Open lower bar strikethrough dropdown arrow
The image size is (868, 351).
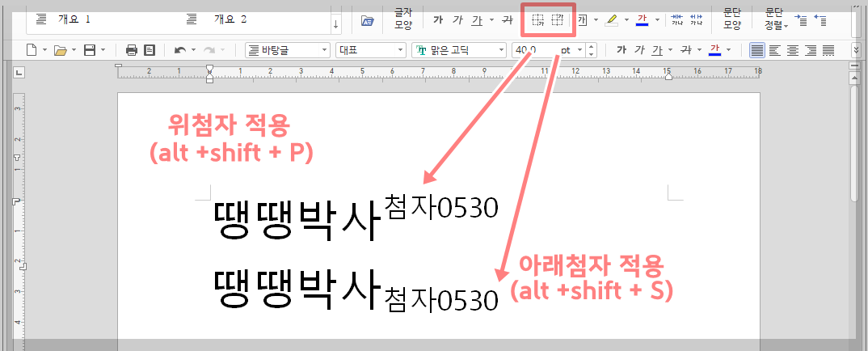tap(700, 50)
